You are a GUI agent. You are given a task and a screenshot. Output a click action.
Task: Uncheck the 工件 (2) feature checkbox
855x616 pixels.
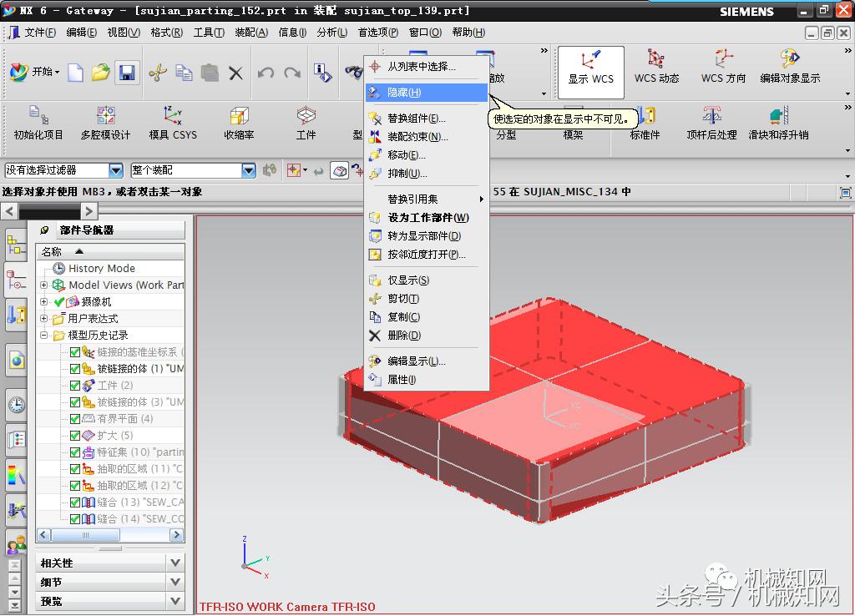pyautogui.click(x=73, y=385)
